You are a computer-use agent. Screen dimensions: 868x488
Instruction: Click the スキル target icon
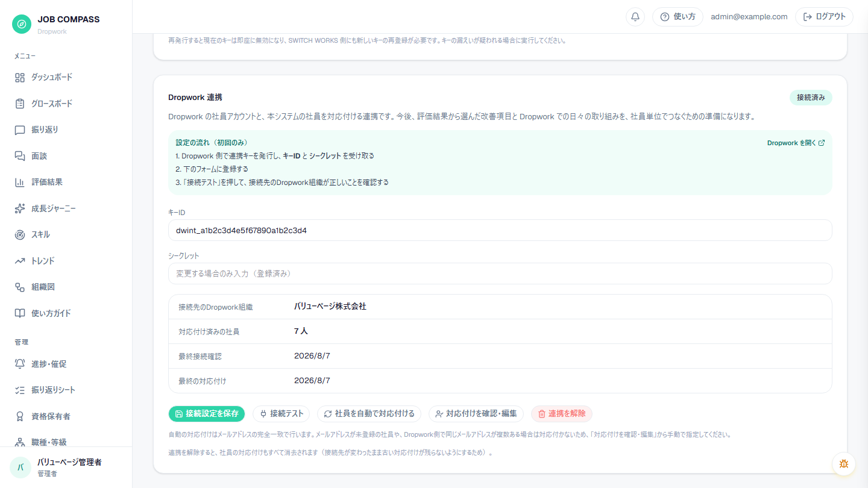click(20, 234)
